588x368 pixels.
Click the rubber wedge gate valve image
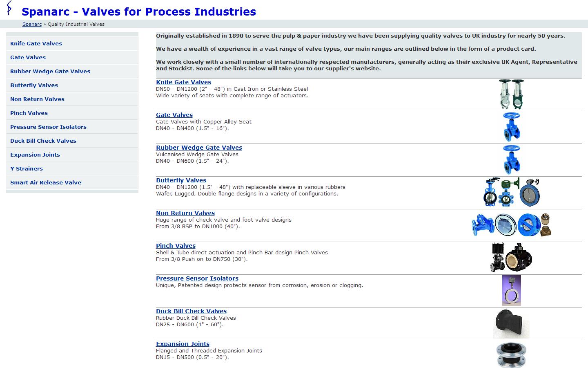tap(511, 159)
